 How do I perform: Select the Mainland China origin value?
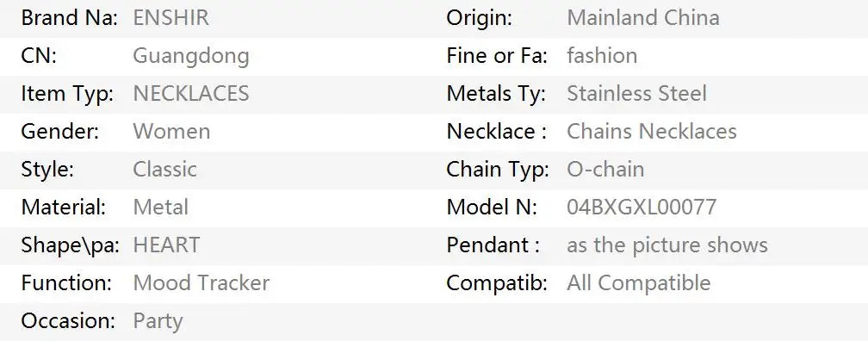643,18
